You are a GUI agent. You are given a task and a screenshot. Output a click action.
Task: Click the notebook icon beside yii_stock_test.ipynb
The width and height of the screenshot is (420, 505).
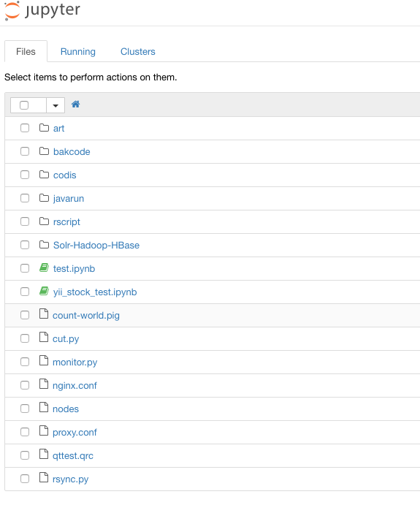(44, 292)
